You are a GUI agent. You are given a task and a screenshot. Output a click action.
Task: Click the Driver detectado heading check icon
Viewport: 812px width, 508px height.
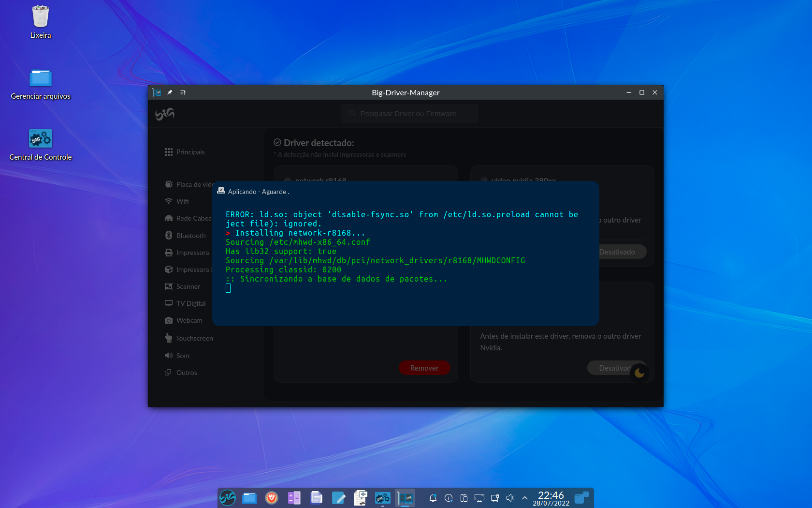tap(277, 142)
